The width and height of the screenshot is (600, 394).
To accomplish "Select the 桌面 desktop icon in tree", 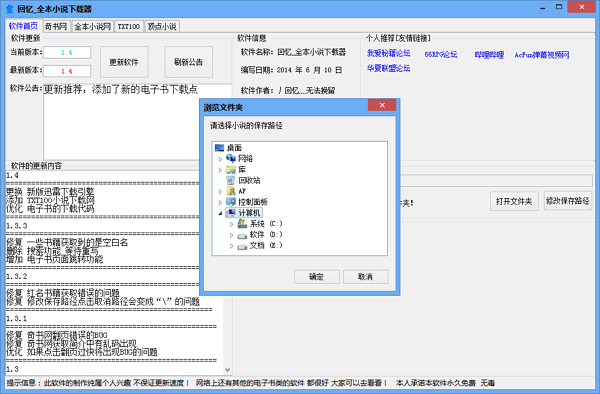I will coord(219,148).
